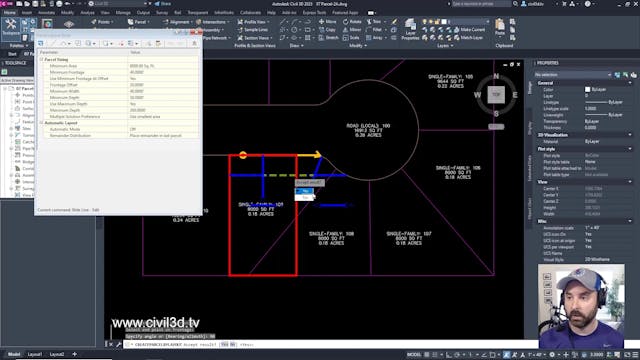Switch to the Model tab
640x360 pixels.
click(x=14, y=354)
